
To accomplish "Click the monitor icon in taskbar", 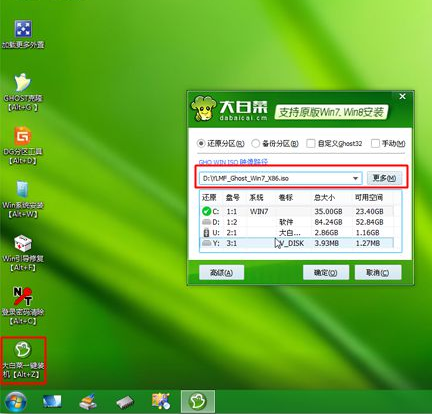I will click(x=52, y=402).
